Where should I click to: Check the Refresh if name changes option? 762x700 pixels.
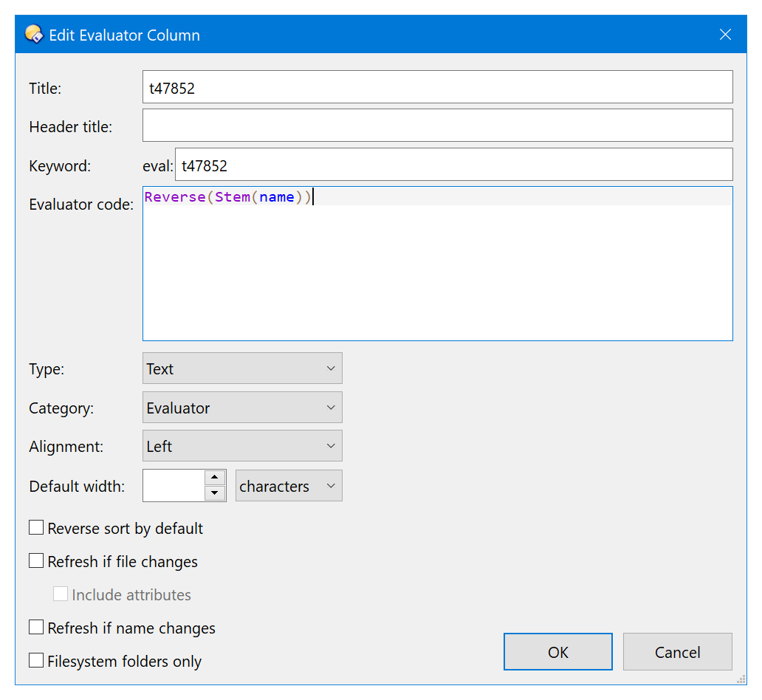[x=36, y=628]
